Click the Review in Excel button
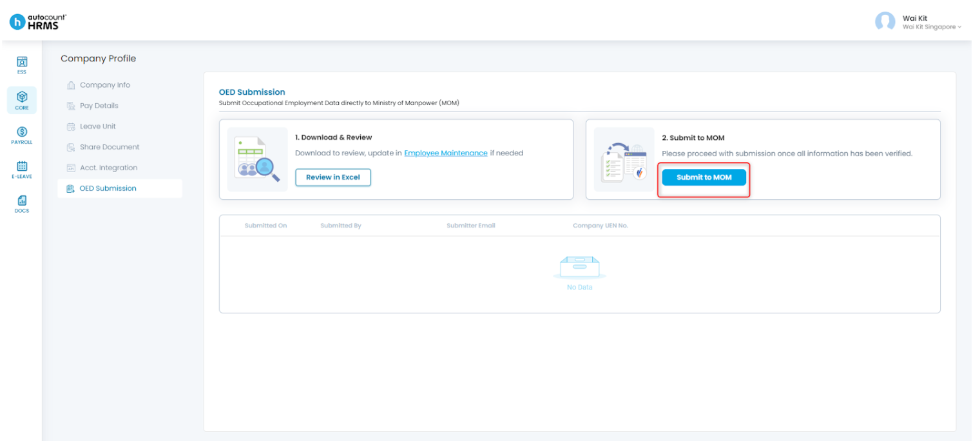The height and width of the screenshot is (441, 980). coord(333,177)
